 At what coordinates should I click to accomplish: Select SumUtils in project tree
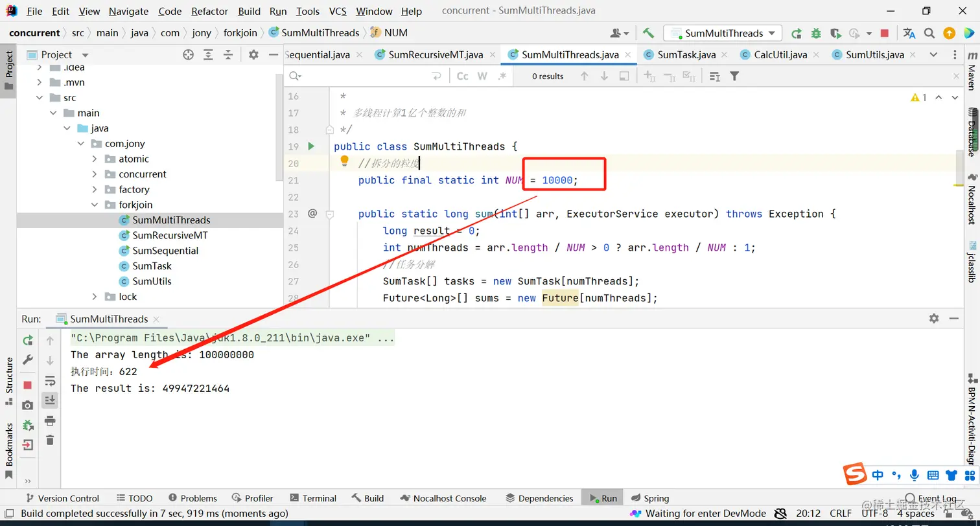click(x=152, y=281)
